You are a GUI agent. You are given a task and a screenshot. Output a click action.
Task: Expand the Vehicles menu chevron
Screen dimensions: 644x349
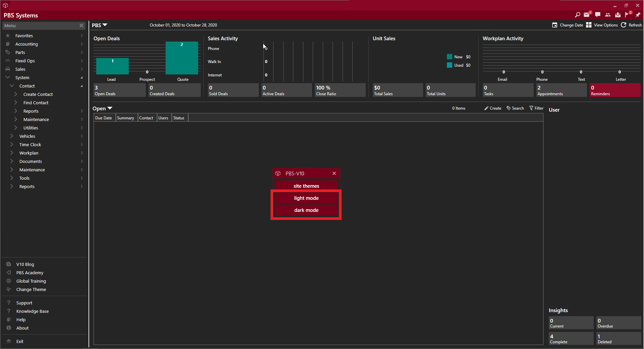click(x=12, y=136)
